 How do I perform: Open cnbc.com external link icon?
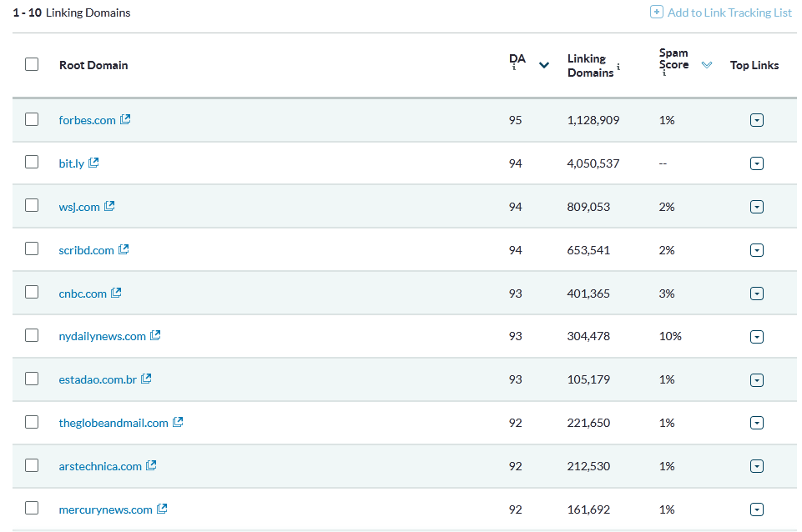[x=116, y=293]
